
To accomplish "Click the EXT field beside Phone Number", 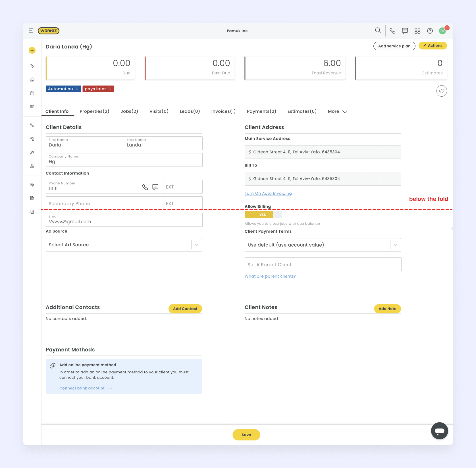I will pyautogui.click(x=183, y=187).
